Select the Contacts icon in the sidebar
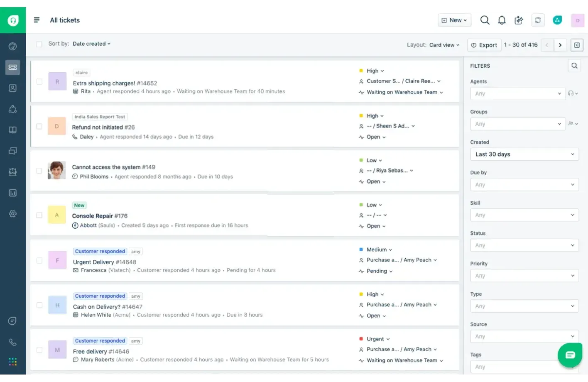The height and width of the screenshot is (382, 588). click(x=12, y=88)
